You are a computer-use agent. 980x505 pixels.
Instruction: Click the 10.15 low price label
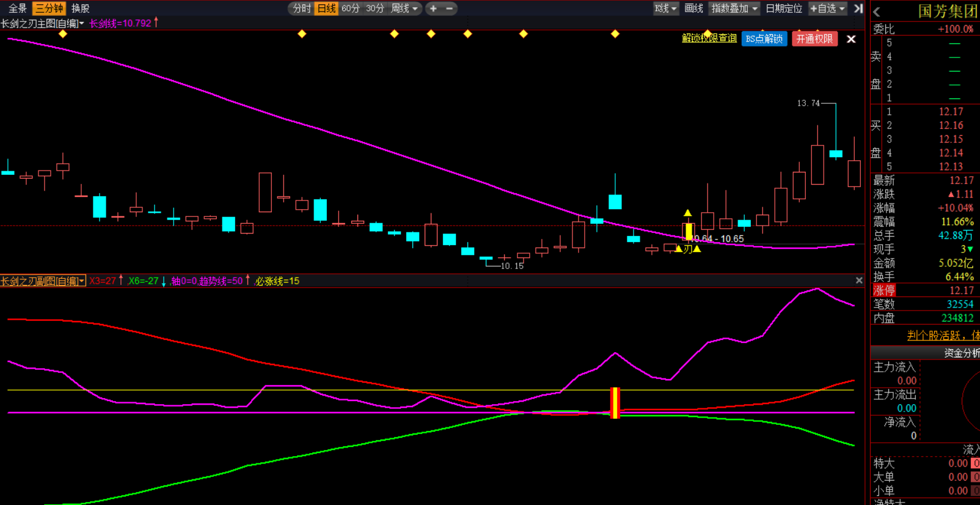point(512,266)
